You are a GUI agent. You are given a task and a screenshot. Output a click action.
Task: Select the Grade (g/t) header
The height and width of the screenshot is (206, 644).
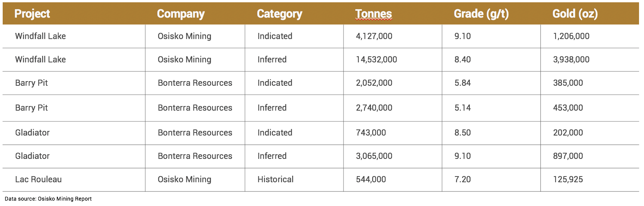click(x=481, y=14)
